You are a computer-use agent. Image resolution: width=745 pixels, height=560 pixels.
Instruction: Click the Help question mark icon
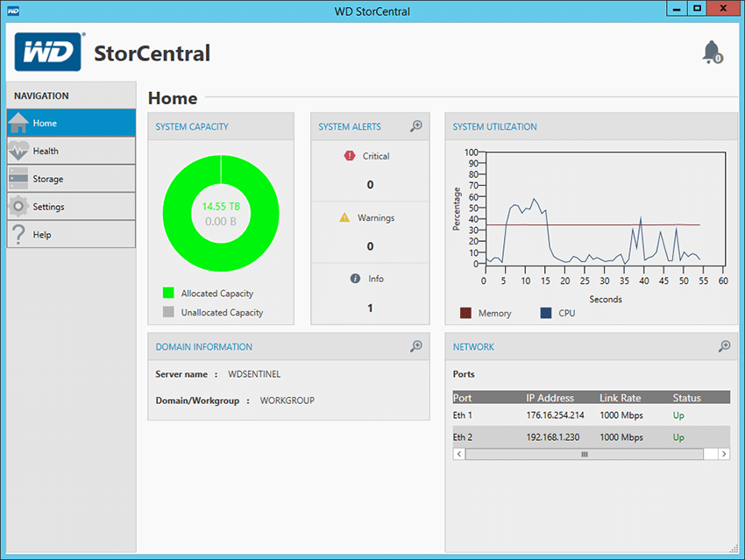18,235
